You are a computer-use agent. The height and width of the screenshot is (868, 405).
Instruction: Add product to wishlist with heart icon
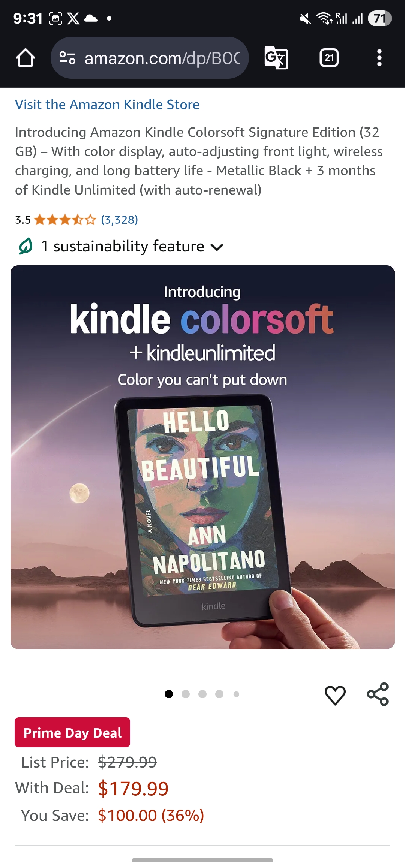[x=335, y=695]
